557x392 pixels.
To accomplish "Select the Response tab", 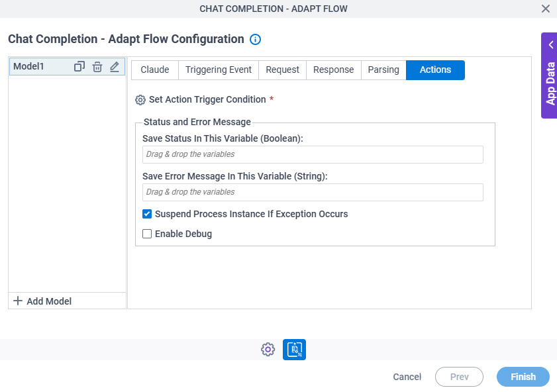I will click(x=334, y=70).
